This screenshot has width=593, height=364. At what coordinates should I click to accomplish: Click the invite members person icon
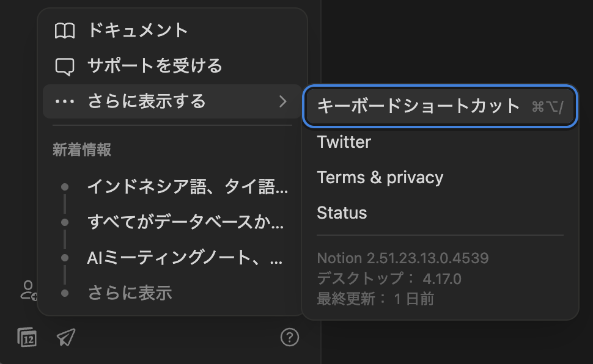tap(29, 290)
